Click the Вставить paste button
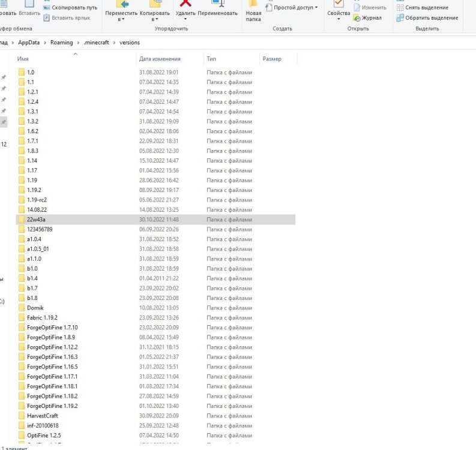This screenshot has width=476, height=450. (29, 9)
